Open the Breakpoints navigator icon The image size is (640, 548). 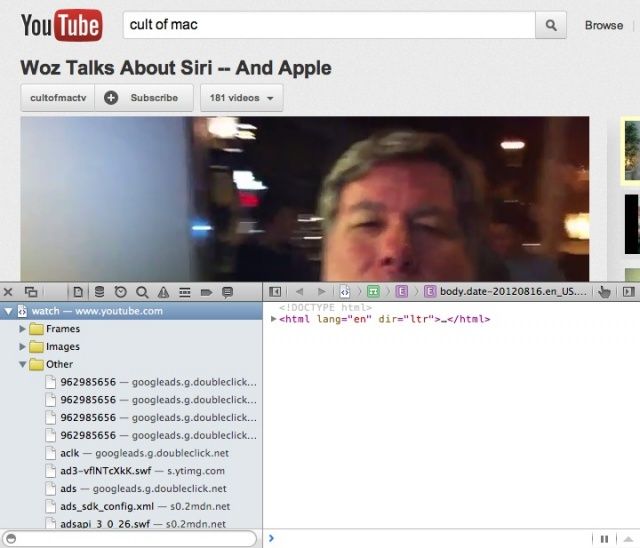tap(206, 292)
